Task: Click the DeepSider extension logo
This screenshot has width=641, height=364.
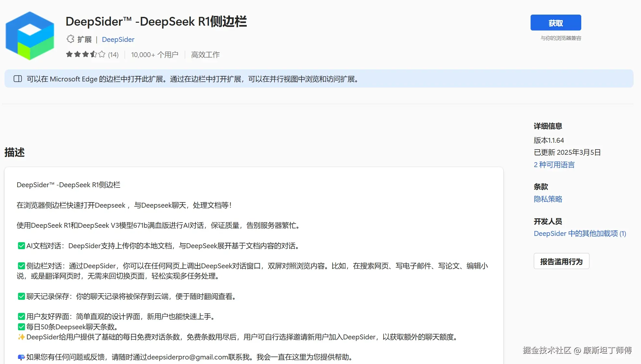Action: click(30, 35)
